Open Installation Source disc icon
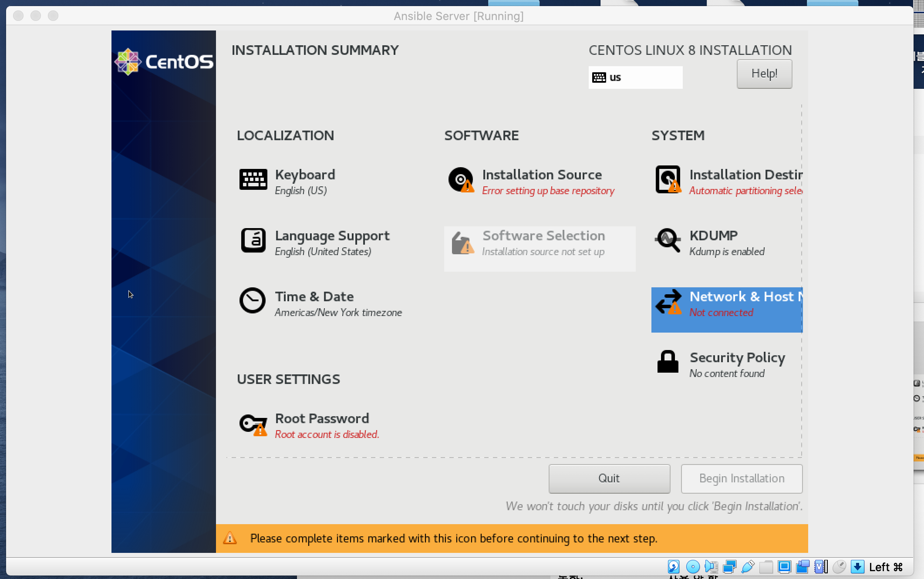 [461, 179]
